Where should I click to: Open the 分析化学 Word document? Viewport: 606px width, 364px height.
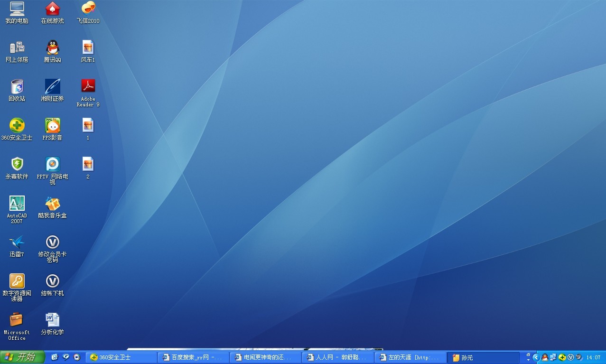pos(52,320)
